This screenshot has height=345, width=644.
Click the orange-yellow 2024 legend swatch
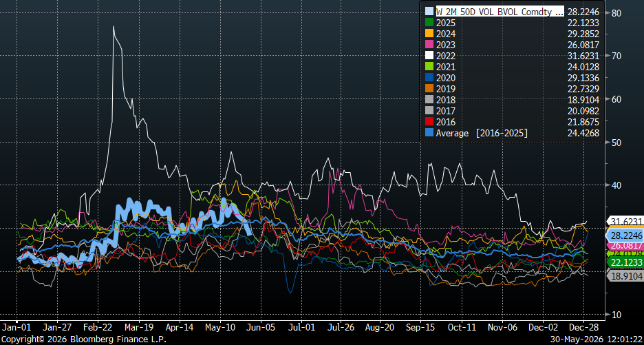tap(429, 34)
